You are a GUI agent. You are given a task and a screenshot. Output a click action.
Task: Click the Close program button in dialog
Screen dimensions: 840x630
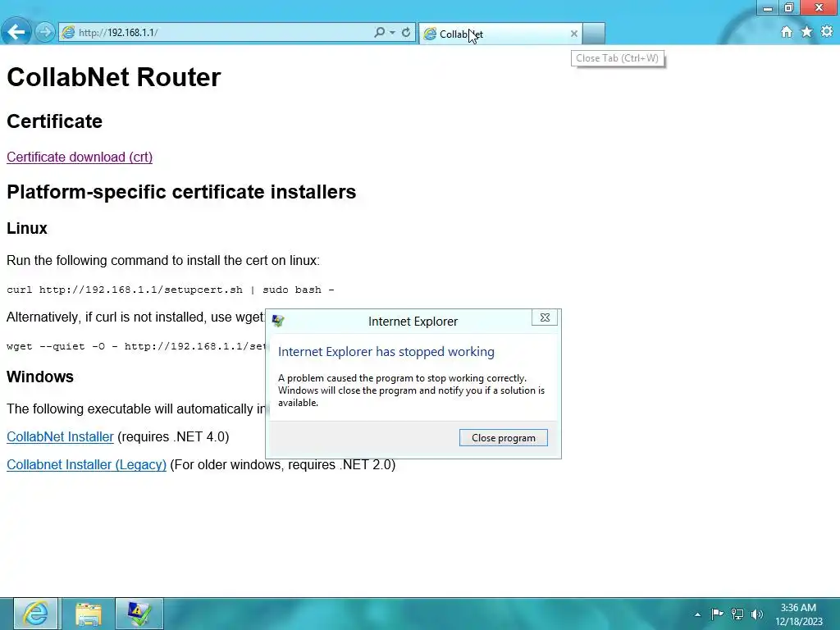(504, 438)
